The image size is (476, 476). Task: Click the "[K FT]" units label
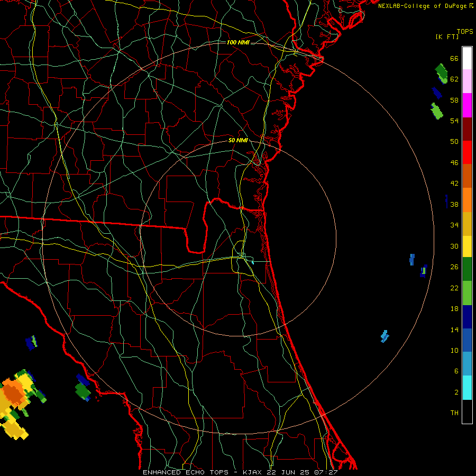(447, 37)
